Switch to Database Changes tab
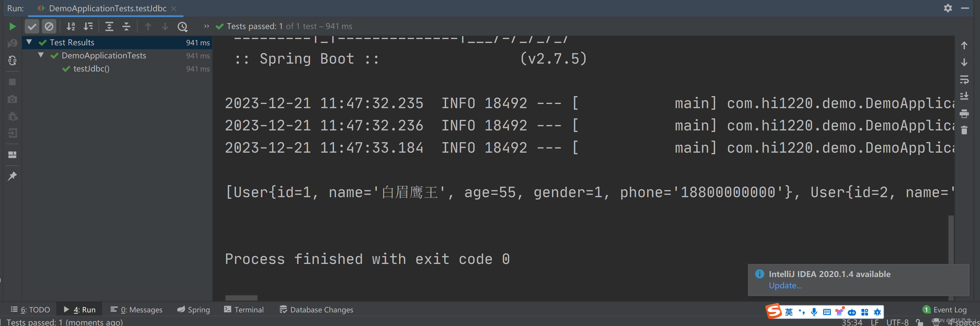Image resolution: width=980 pixels, height=326 pixels. 316,309
